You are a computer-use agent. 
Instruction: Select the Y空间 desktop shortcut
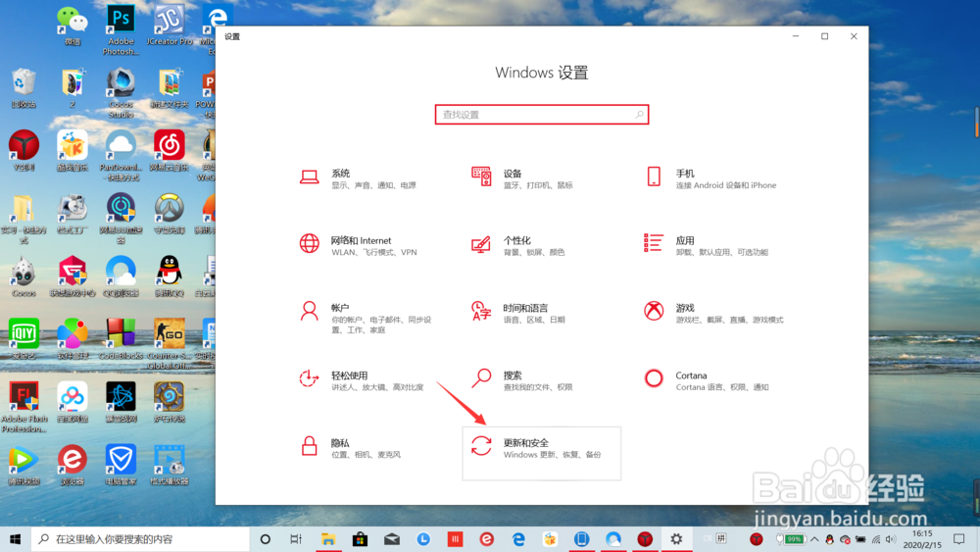24,152
